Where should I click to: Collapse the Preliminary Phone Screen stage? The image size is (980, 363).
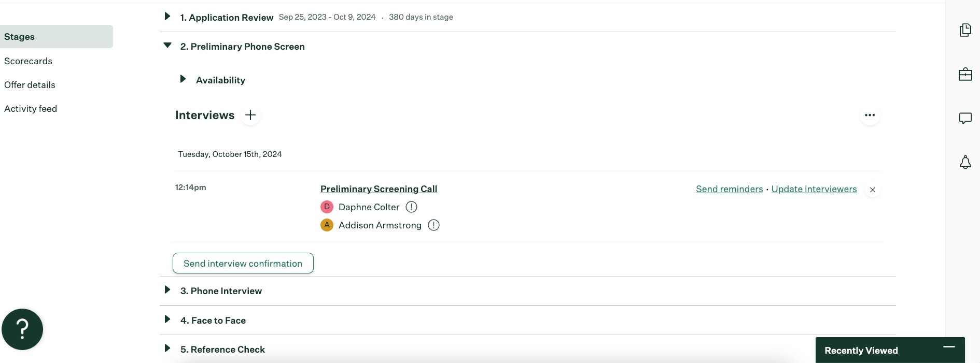click(167, 46)
